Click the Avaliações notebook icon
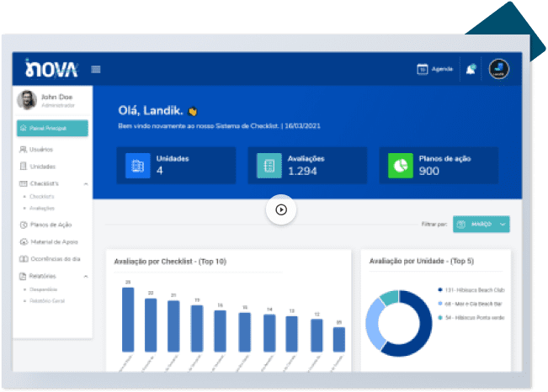Image resolution: width=548 pixels, height=392 pixels. (269, 165)
